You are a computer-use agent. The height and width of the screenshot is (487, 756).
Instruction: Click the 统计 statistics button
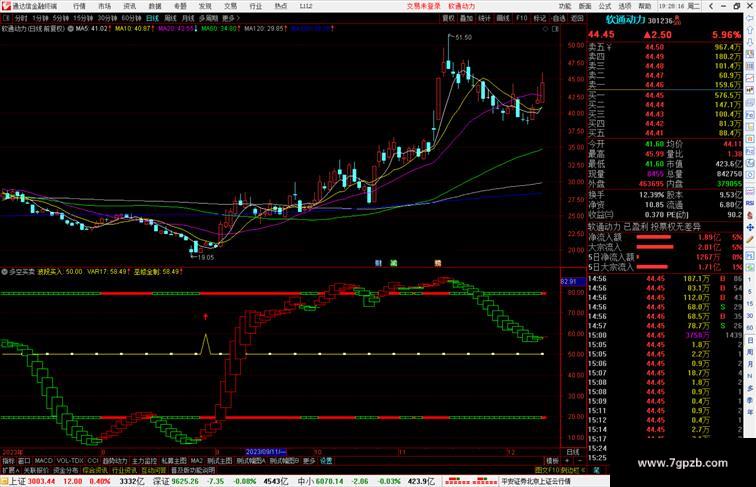(485, 18)
